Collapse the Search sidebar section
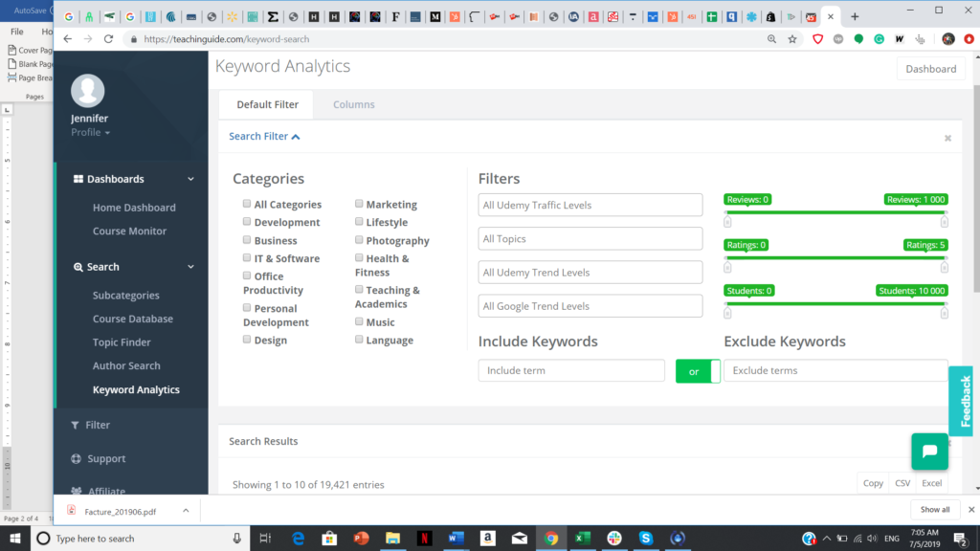Image resolution: width=980 pixels, height=551 pixels. (x=190, y=267)
